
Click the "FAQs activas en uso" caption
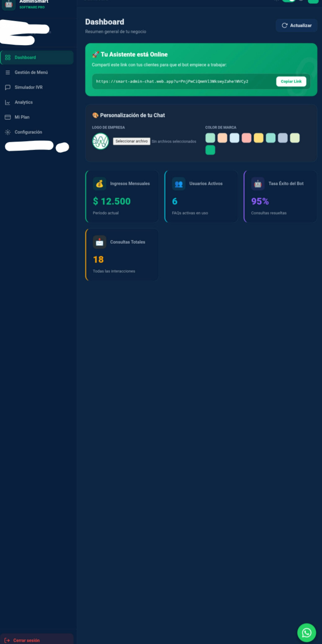point(190,213)
